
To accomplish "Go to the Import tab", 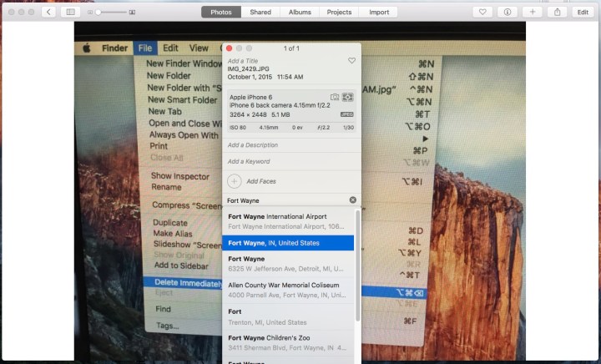I will coord(379,12).
